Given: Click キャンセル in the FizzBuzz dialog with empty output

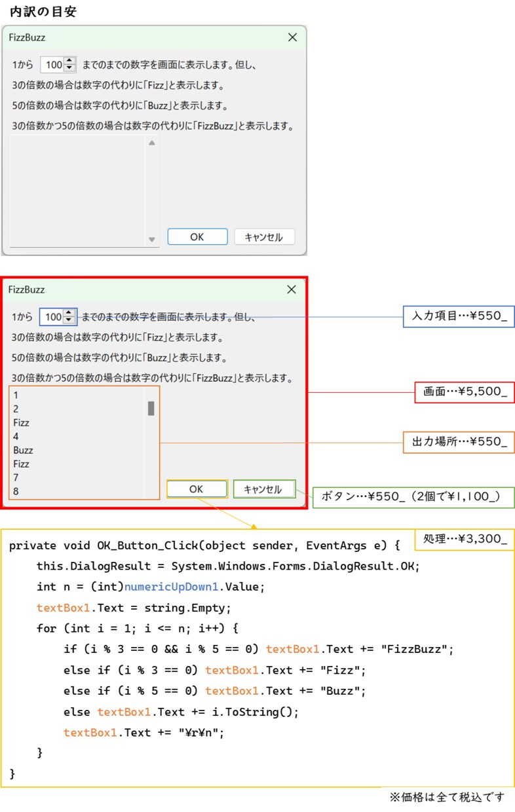Looking at the screenshot, I should coord(264,237).
